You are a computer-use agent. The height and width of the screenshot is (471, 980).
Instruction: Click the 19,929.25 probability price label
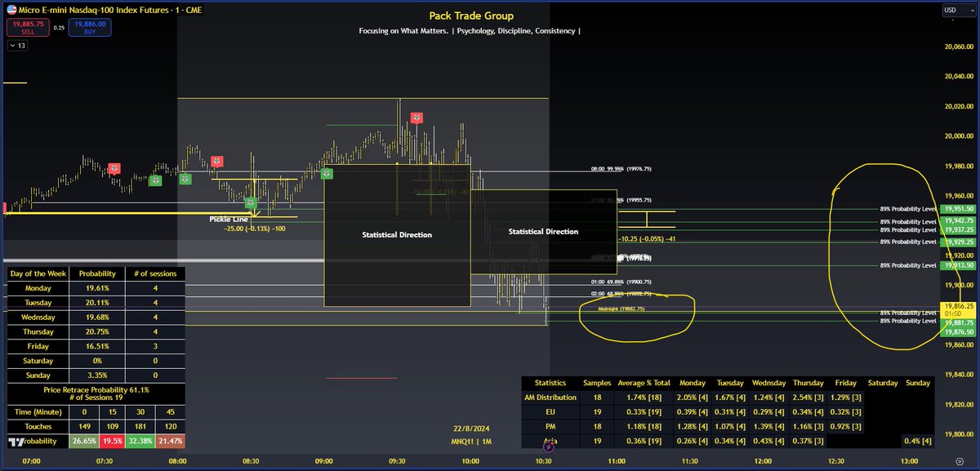(x=959, y=242)
